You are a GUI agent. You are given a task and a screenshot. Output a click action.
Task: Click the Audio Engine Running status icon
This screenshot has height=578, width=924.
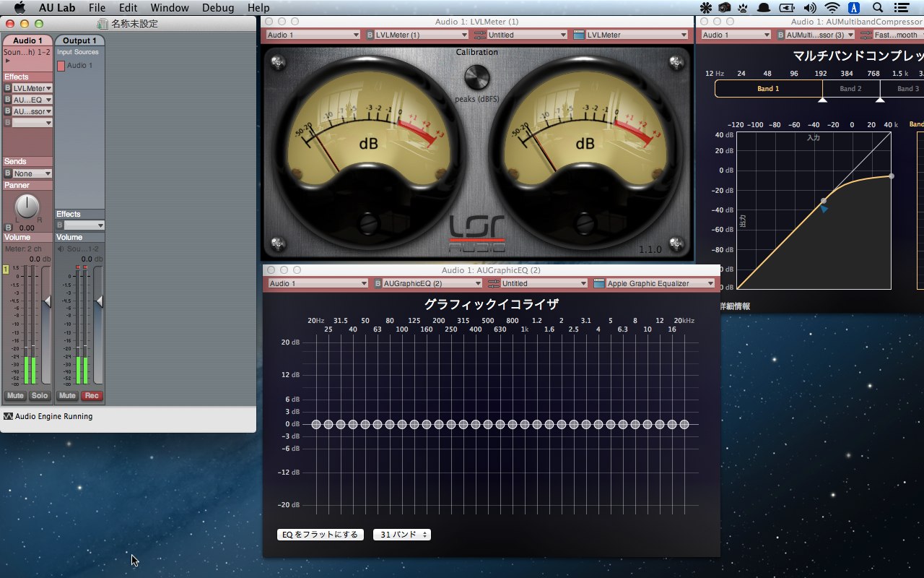click(x=8, y=416)
